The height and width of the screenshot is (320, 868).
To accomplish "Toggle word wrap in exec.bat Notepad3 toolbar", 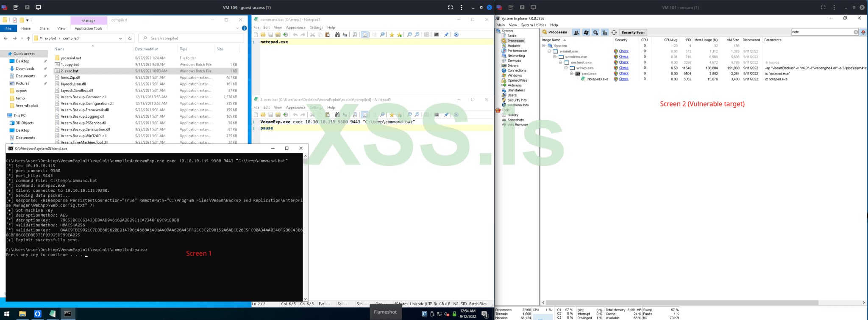I will tap(365, 115).
